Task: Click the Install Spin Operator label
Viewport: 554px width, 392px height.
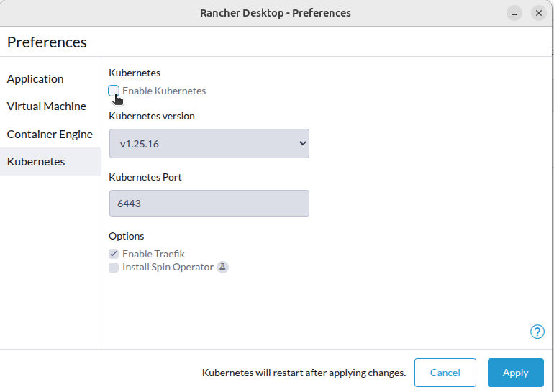Action: pyautogui.click(x=168, y=268)
